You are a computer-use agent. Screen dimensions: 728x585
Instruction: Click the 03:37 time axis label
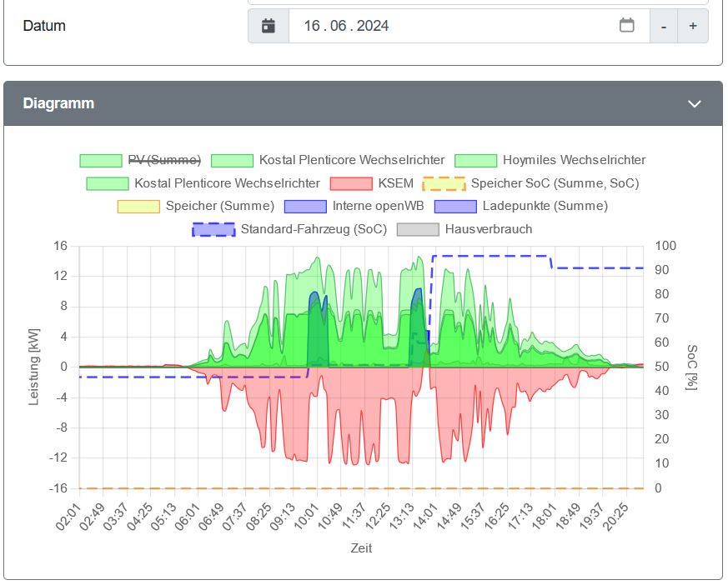tap(116, 517)
